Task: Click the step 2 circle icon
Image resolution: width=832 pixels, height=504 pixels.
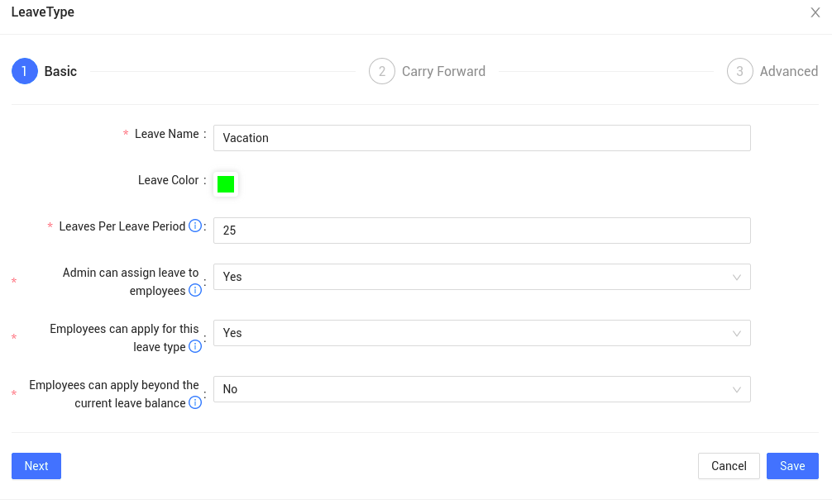Action: (x=382, y=71)
